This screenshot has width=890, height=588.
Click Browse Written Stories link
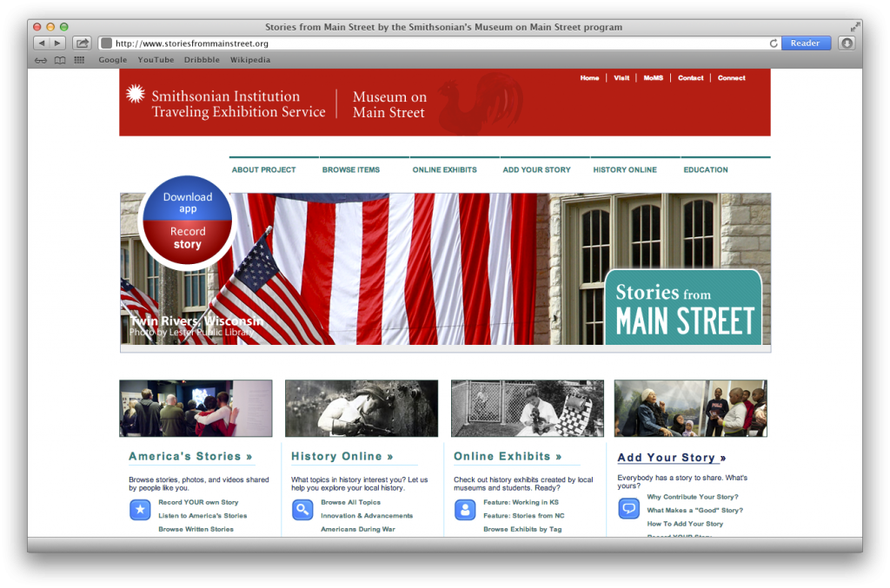point(196,530)
